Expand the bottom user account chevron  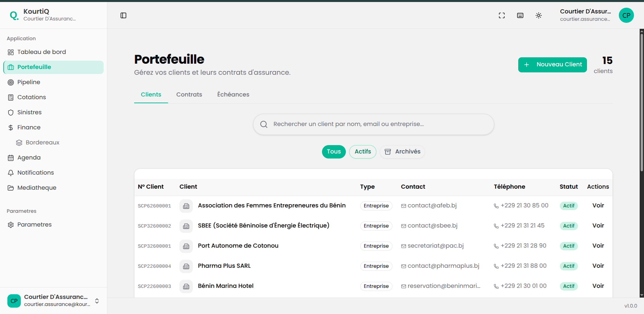[x=97, y=301]
